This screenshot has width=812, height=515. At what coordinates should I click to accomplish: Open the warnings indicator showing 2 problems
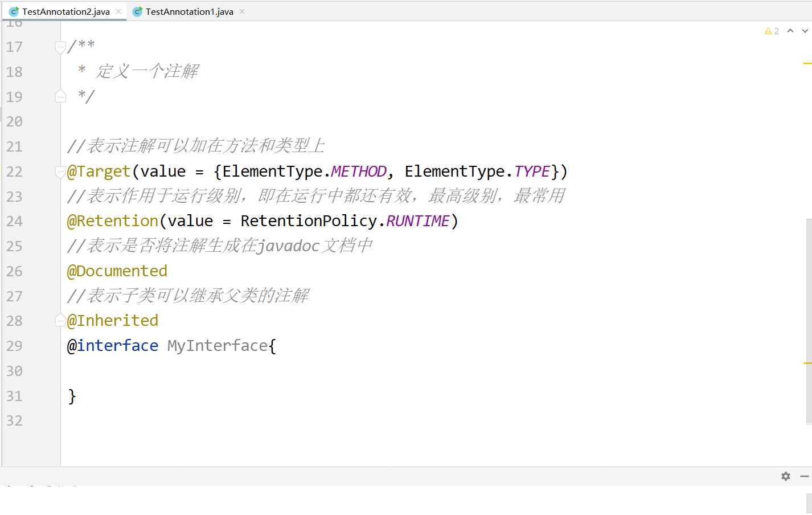[x=772, y=31]
